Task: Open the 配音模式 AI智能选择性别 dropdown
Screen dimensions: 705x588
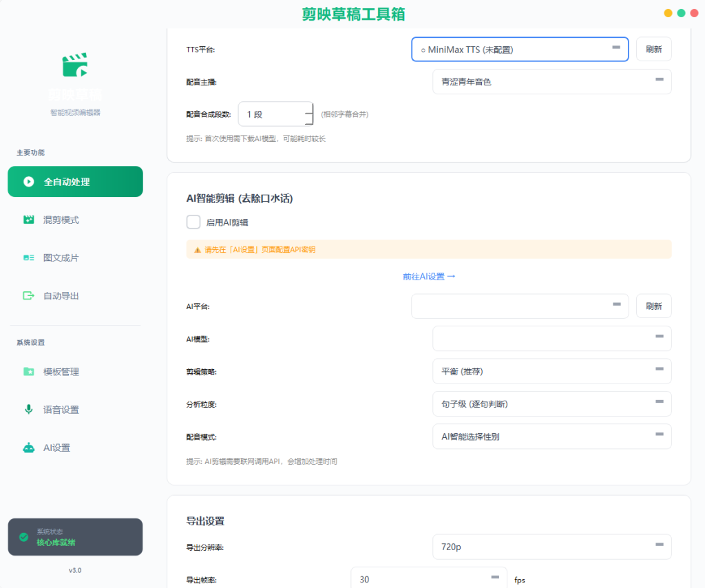Action: tap(551, 437)
